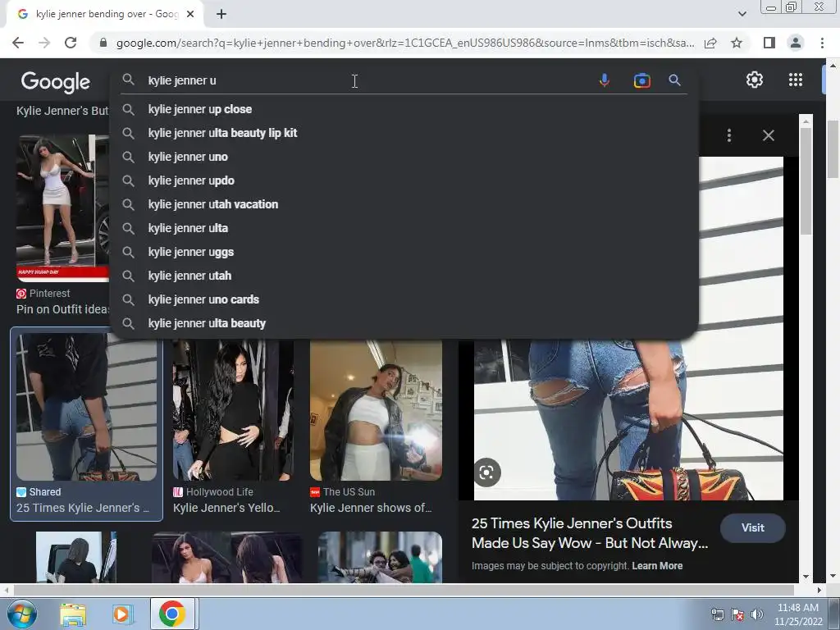Screen dimensions: 840x630
Task: Open the Action Center flag icon
Action: pyautogui.click(x=737, y=614)
